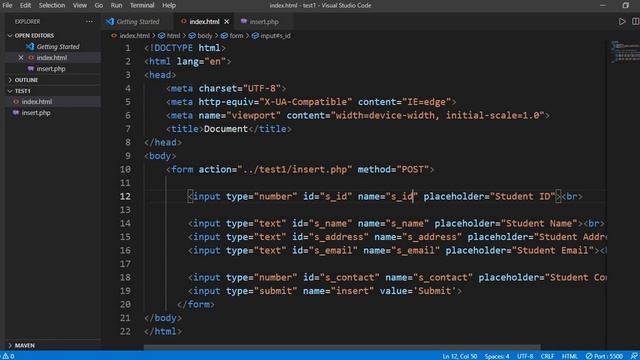The height and width of the screenshot is (360, 640).
Task: Select the index.html editor tab
Action: click(204, 22)
